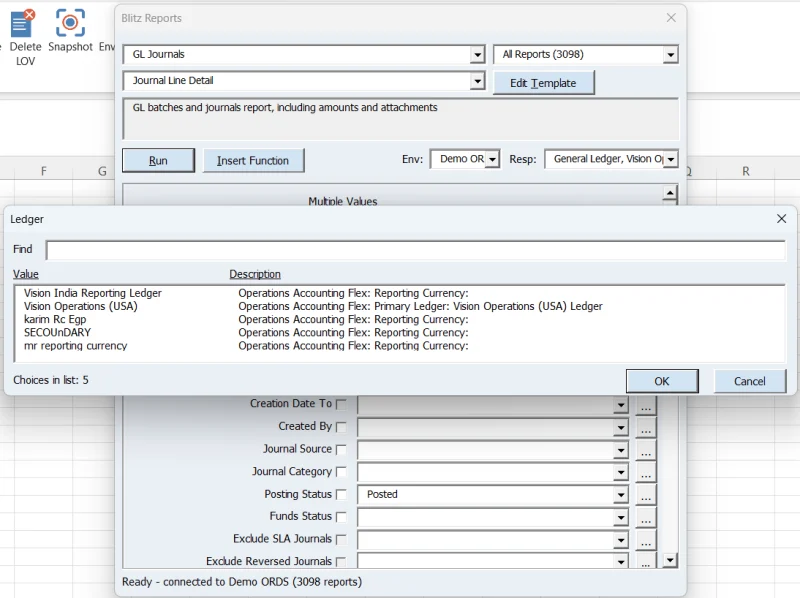800x598 pixels.
Task: Expand the Journal Source dropdown
Action: click(620, 450)
